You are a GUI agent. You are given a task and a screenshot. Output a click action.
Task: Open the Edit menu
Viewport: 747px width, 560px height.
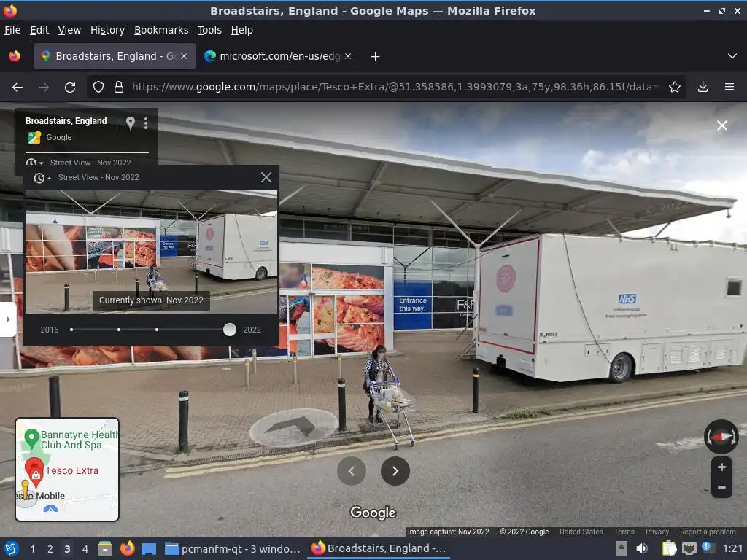tap(39, 30)
